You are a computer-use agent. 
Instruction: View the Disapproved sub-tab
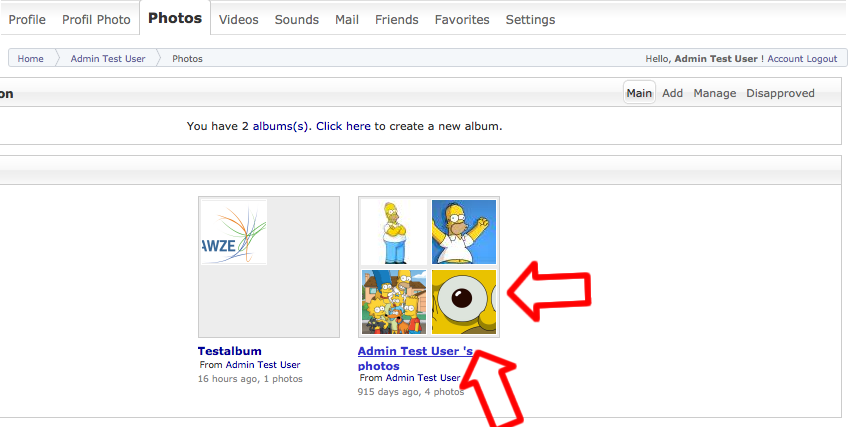pos(780,93)
